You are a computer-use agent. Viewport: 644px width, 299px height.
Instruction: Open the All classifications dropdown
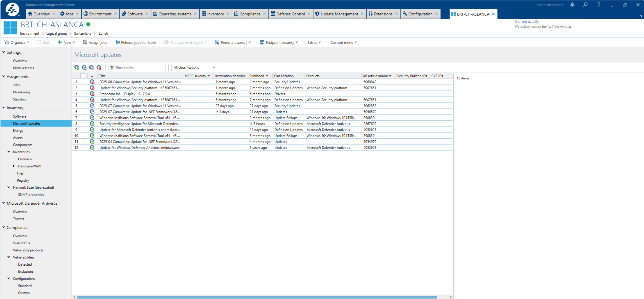[194, 68]
